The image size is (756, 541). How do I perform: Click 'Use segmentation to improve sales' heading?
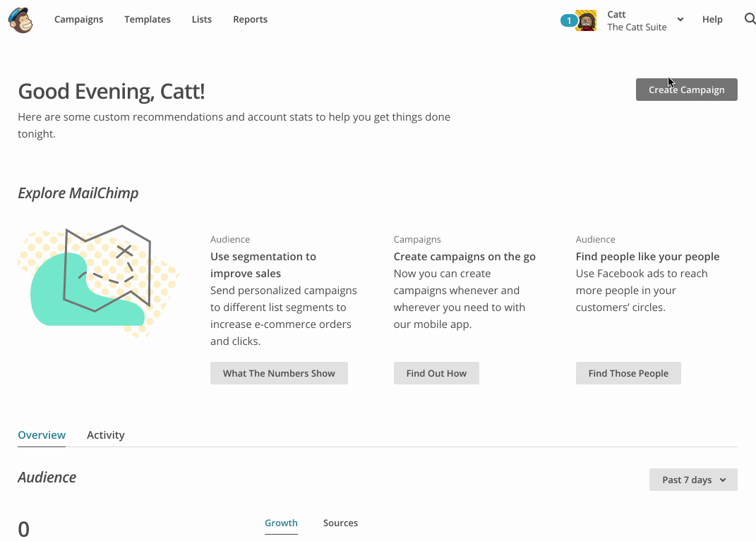[263, 265]
